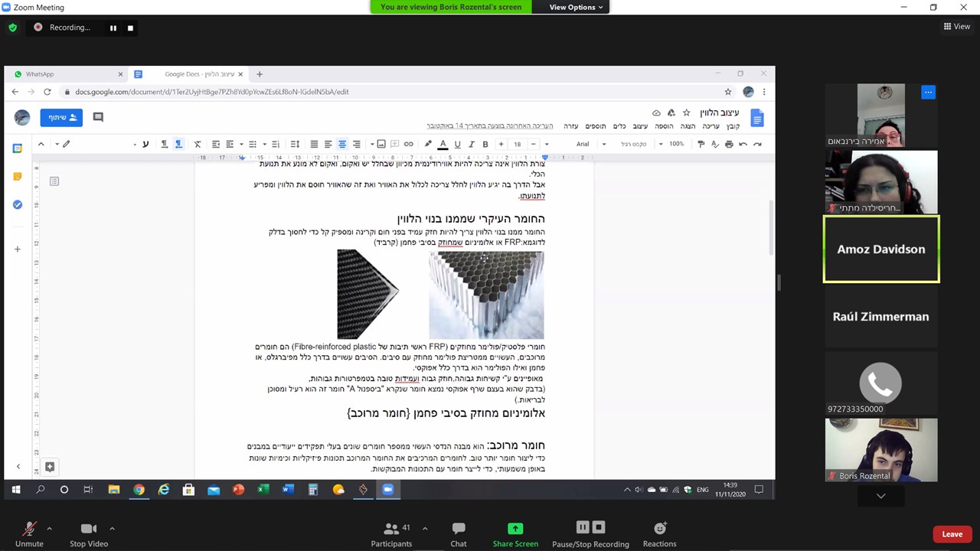Viewport: 980px width, 551px height.
Task: Reload the page in Chrome
Action: click(47, 92)
